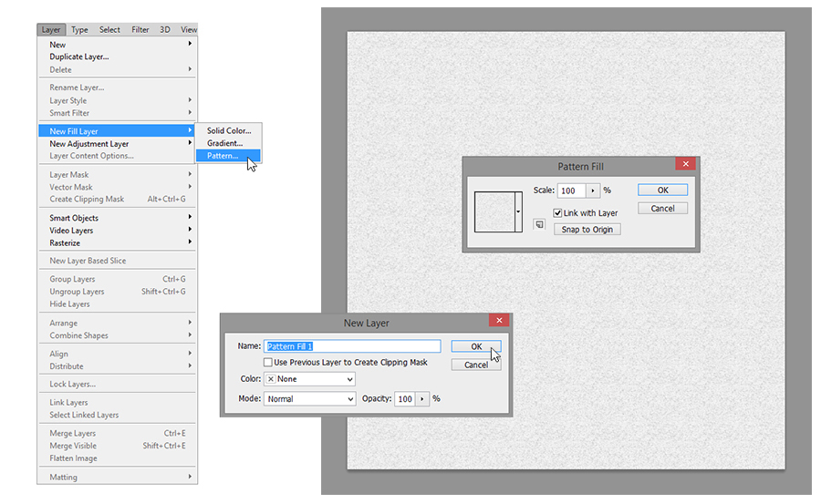Screen dimensions: 821x504
Task: Open the Opacity slider arrow
Action: [x=421, y=399]
